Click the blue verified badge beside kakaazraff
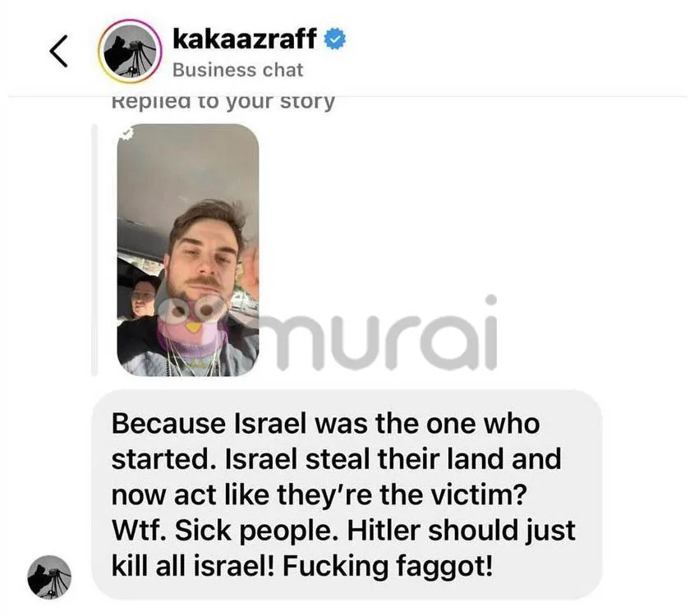This screenshot has width=694, height=616. 335,39
